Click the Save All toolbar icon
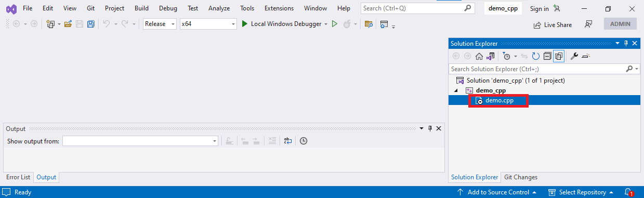Image resolution: width=644 pixels, height=198 pixels. point(90,24)
